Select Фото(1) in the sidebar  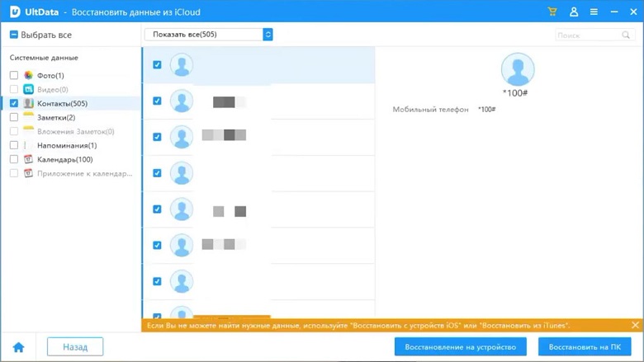coord(50,75)
